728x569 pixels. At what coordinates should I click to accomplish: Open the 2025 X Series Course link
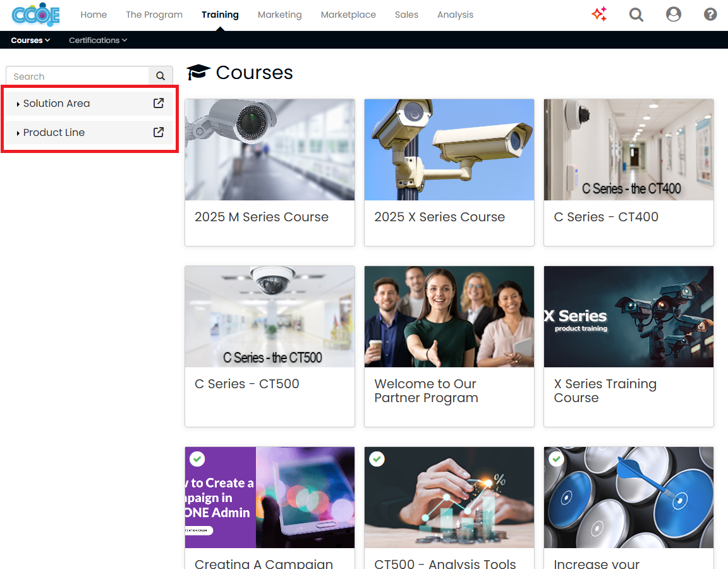(440, 217)
